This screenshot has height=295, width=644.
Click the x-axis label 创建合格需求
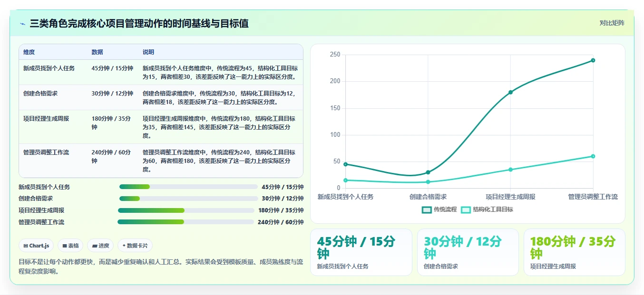428,197
